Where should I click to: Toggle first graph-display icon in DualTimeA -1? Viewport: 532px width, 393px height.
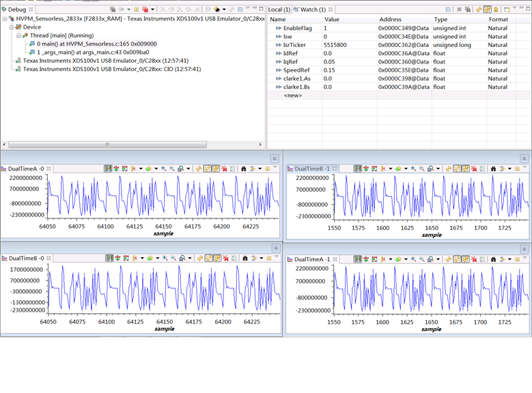coord(358,259)
